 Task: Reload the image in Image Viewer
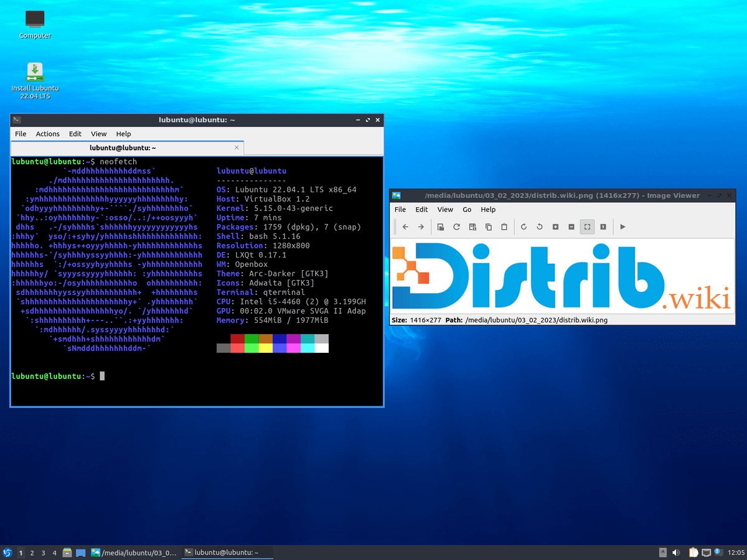coord(456,226)
